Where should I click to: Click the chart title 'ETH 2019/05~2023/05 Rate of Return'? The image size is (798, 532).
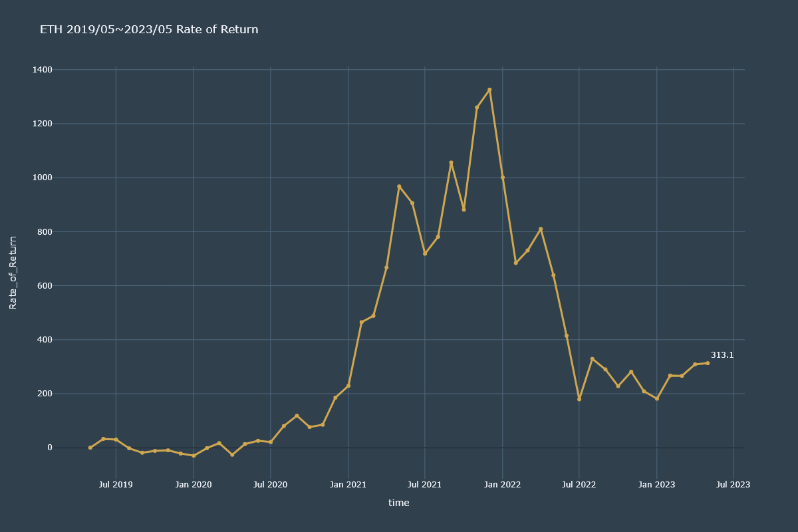[149, 30]
